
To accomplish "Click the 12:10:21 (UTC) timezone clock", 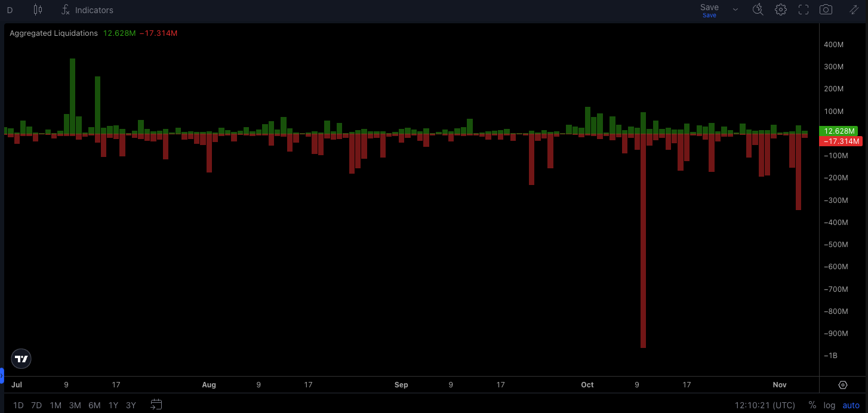I will (x=765, y=405).
